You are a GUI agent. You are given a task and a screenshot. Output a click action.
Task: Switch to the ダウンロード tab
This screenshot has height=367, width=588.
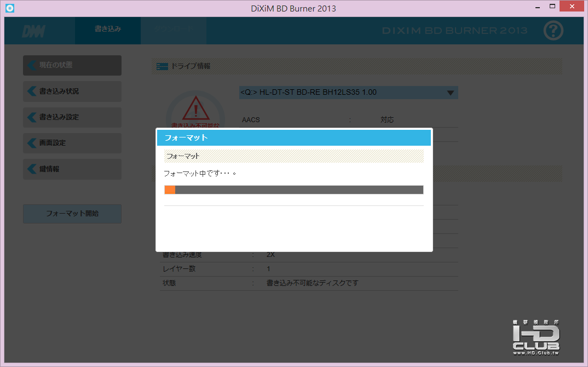tap(174, 30)
